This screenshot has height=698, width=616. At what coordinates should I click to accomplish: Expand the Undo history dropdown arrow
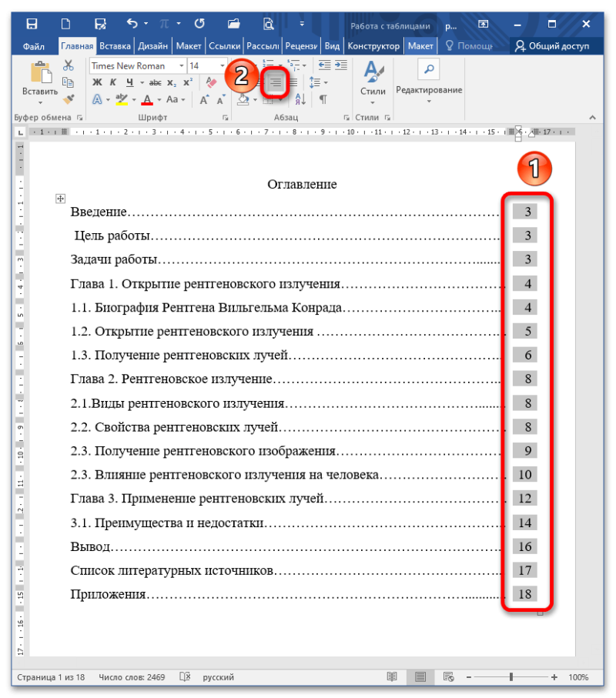[146, 24]
